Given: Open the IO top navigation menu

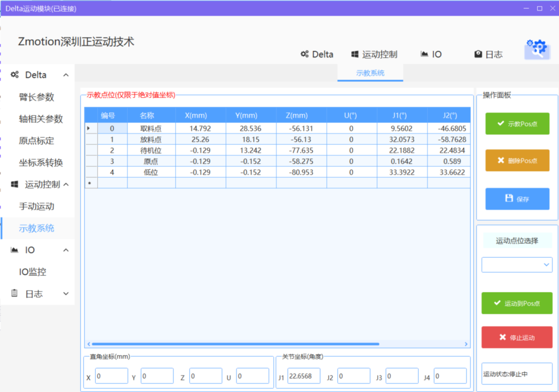Looking at the screenshot, I should 431,54.
